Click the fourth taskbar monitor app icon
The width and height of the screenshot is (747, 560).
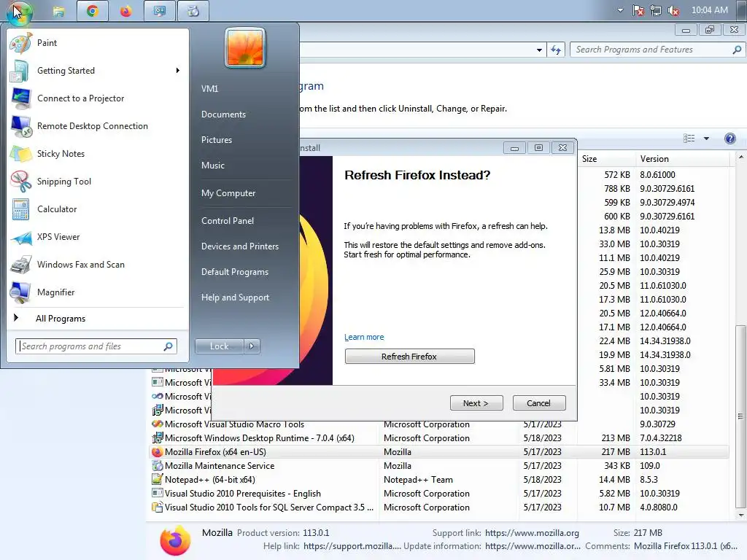(x=159, y=11)
